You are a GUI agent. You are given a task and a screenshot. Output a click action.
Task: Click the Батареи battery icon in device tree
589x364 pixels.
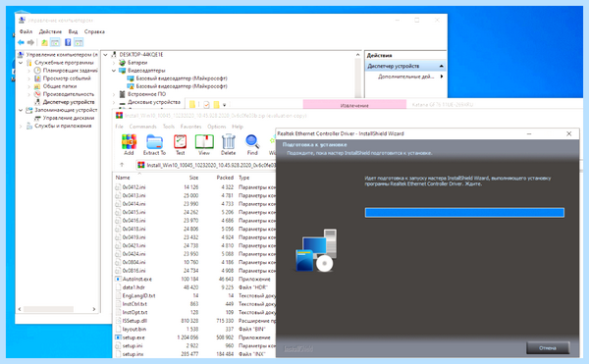click(122, 63)
